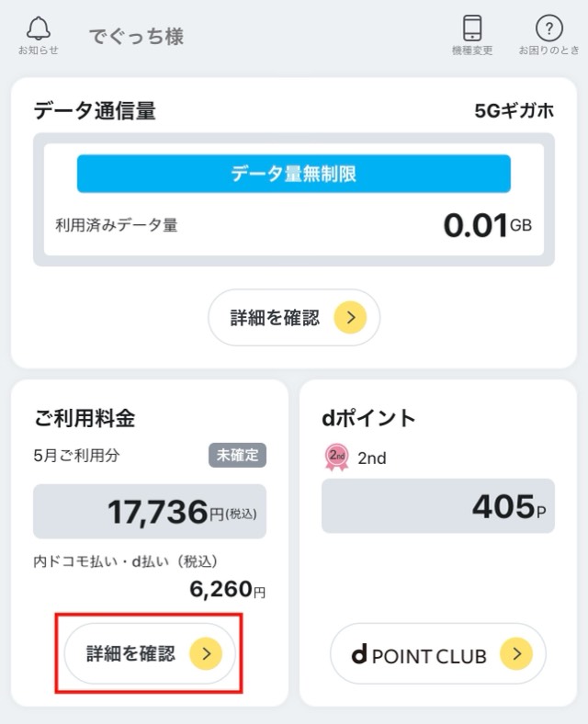Tap the yellow arrow in data usage card
The height and width of the screenshot is (724, 588).
tap(350, 318)
